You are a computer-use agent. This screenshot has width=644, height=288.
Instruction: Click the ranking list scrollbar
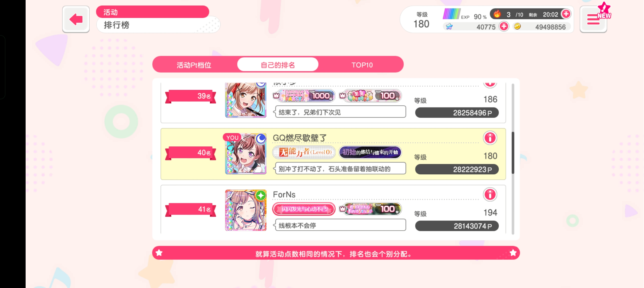coord(513,153)
